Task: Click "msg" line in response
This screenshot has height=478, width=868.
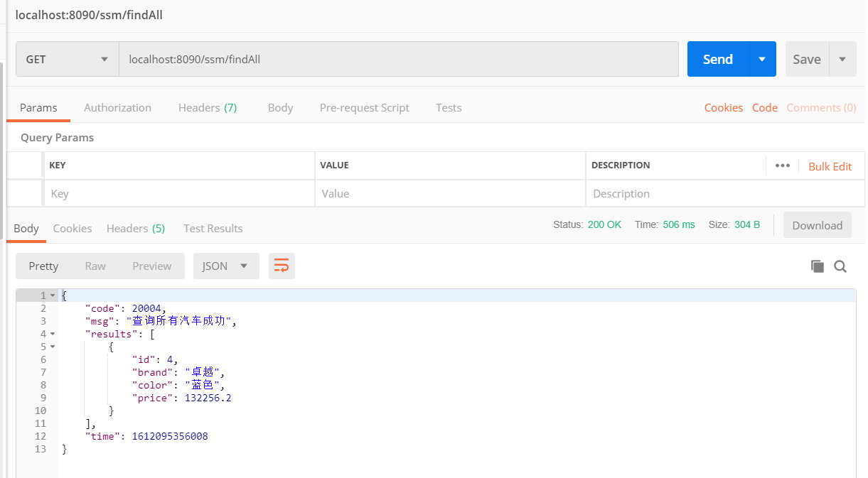Action: [160, 321]
